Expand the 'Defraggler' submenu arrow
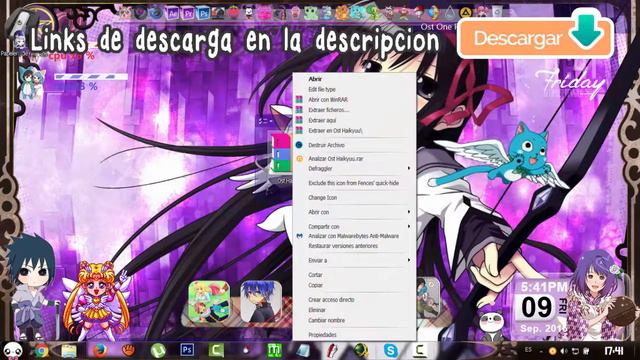 coord(409,168)
